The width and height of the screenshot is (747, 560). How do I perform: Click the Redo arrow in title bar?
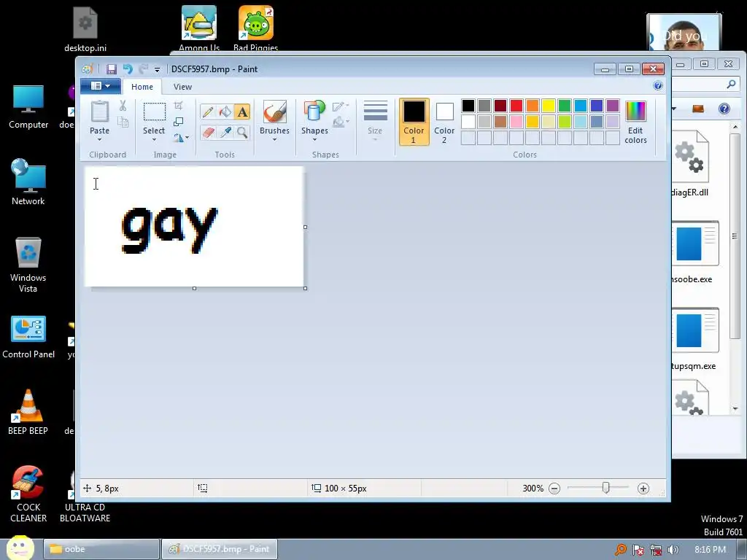click(x=144, y=69)
